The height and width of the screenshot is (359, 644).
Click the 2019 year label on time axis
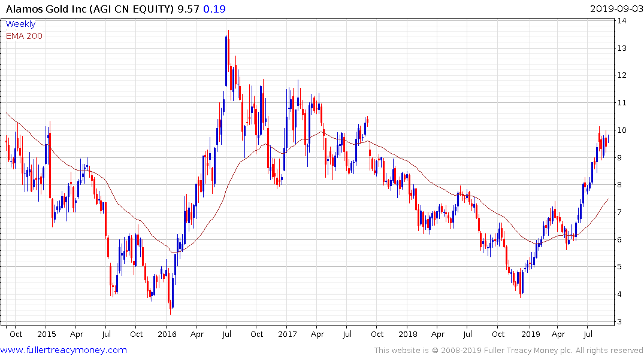(x=531, y=334)
